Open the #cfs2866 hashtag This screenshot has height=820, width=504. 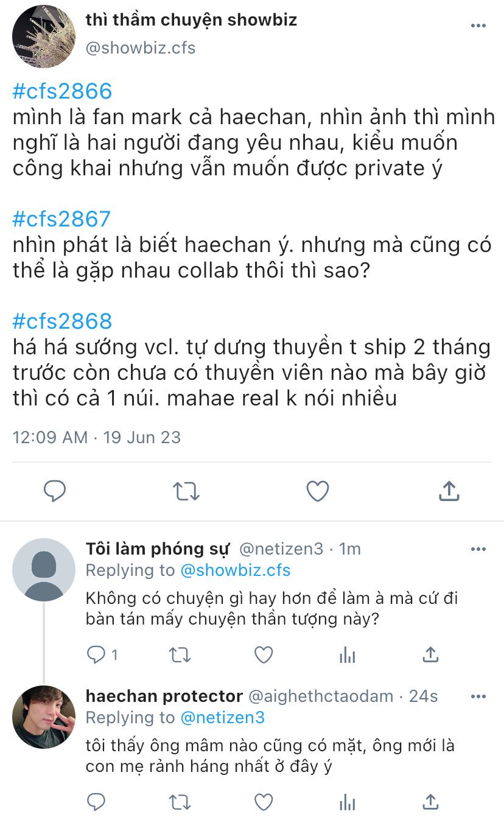pos(63,91)
